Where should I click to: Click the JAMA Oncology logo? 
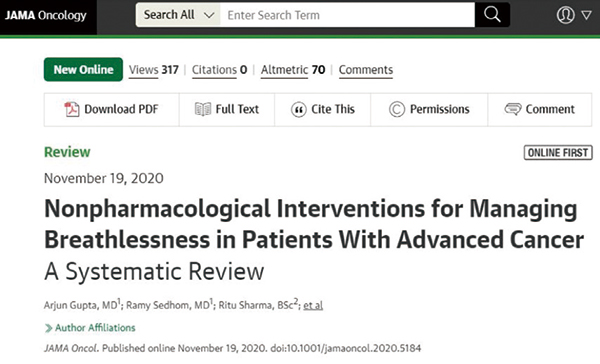pyautogui.click(x=46, y=15)
